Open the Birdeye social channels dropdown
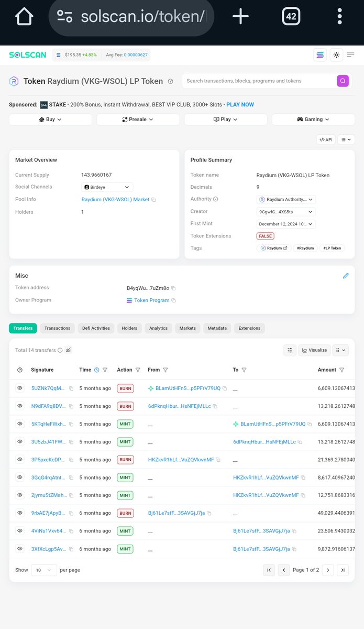Viewport: 364px width, 629px height. (x=107, y=187)
